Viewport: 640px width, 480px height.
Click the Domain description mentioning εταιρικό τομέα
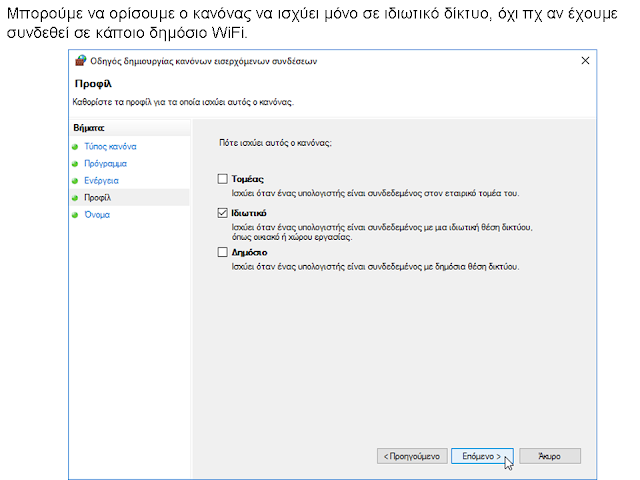point(375,193)
